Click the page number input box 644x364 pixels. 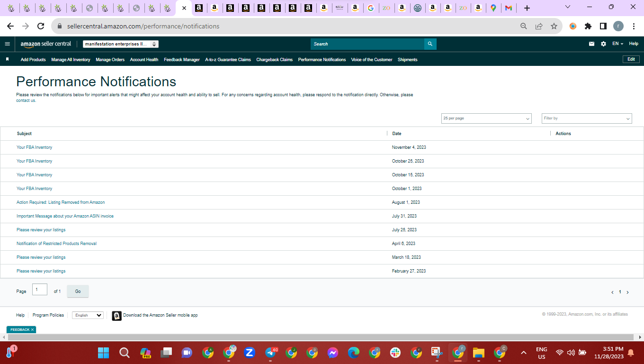tap(40, 290)
